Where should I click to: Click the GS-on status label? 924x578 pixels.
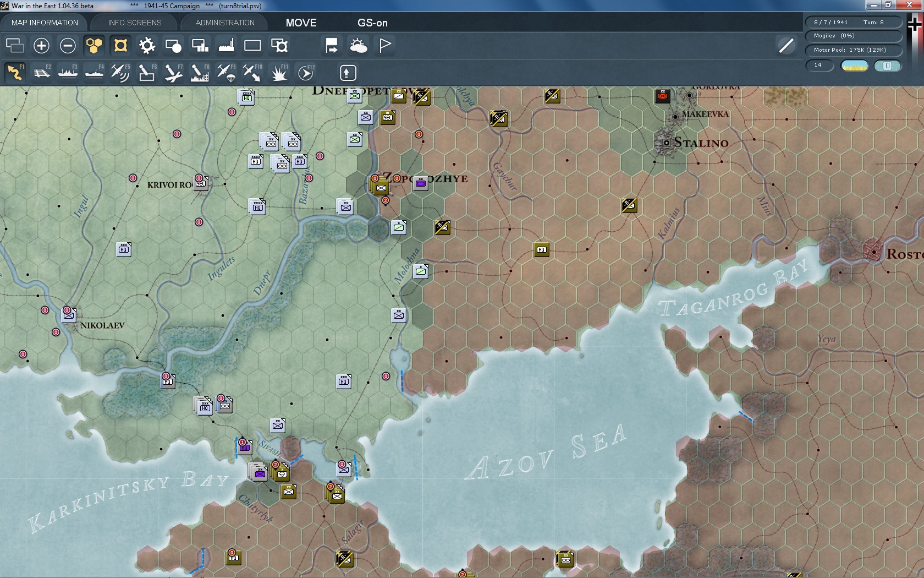(x=372, y=23)
